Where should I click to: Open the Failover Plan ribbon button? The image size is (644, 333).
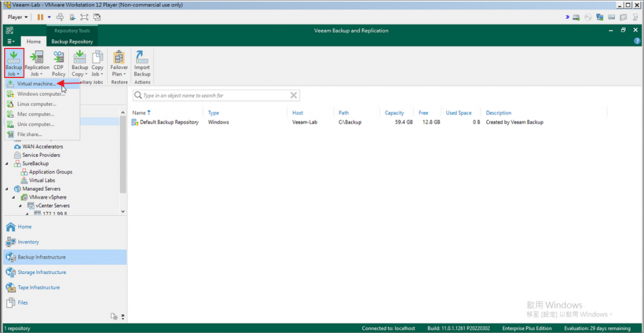click(x=119, y=63)
